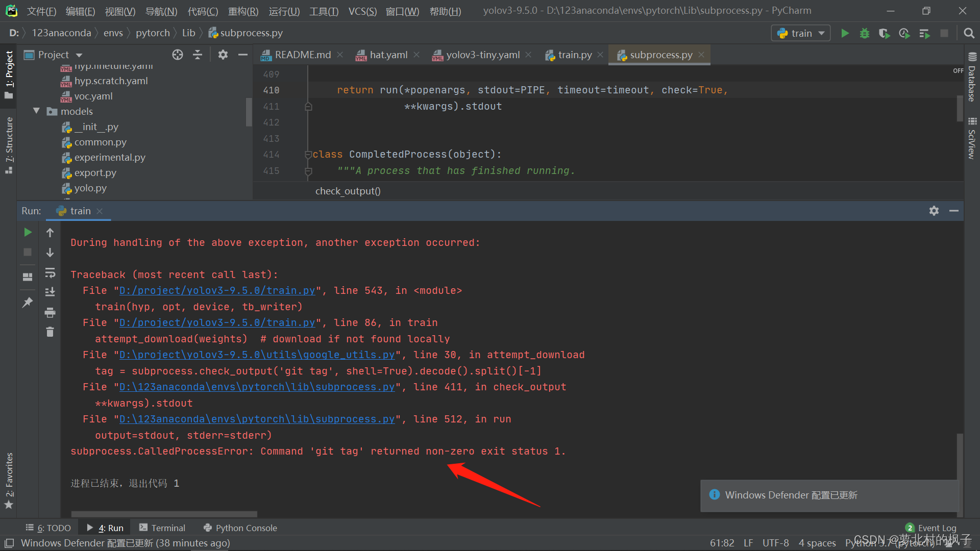Open train run configuration dropdown
Image resolution: width=980 pixels, height=551 pixels.
coord(800,33)
